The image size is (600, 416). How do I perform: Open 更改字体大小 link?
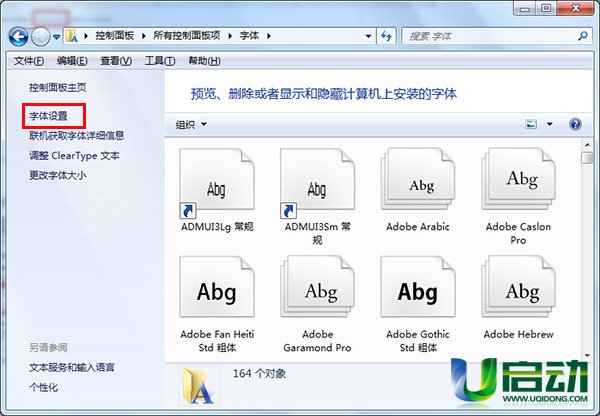[x=58, y=175]
